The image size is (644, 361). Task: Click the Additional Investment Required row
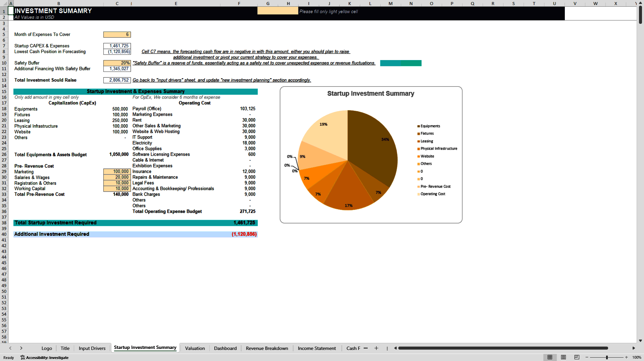pyautogui.click(x=136, y=234)
